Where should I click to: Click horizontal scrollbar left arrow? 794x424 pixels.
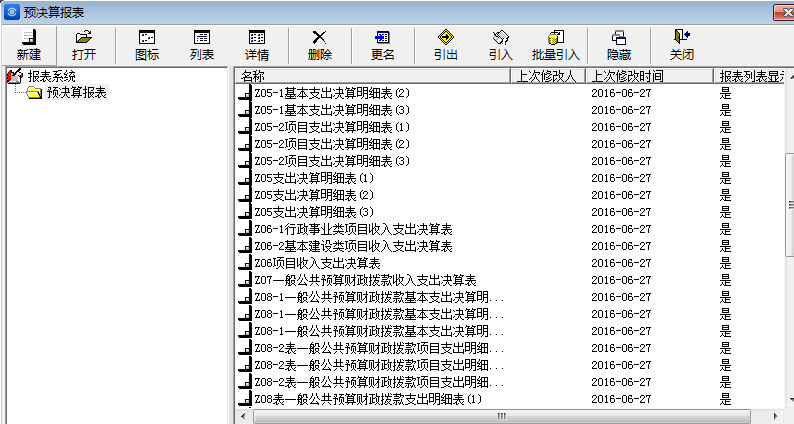tap(244, 417)
